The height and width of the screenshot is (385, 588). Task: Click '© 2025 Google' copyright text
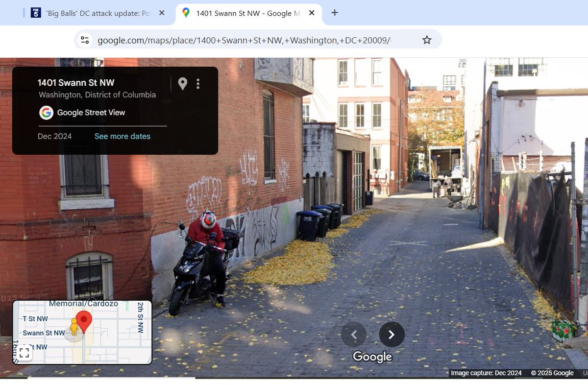click(x=552, y=373)
